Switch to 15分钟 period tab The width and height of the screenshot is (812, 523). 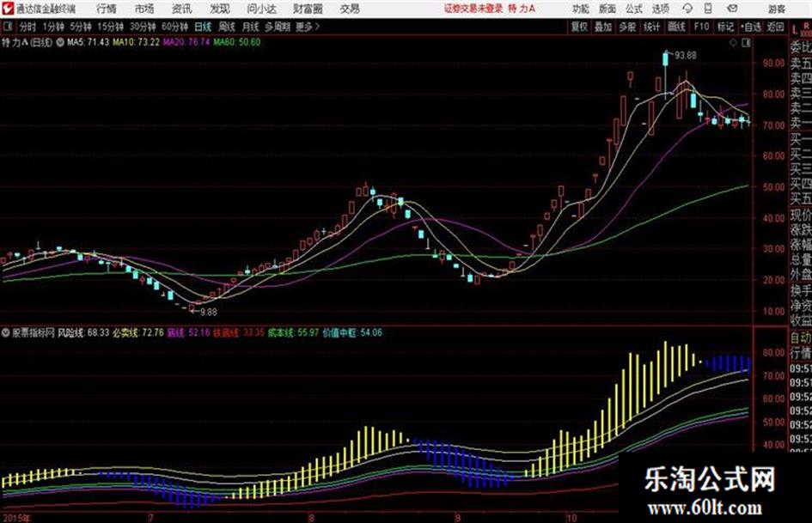[x=111, y=27]
